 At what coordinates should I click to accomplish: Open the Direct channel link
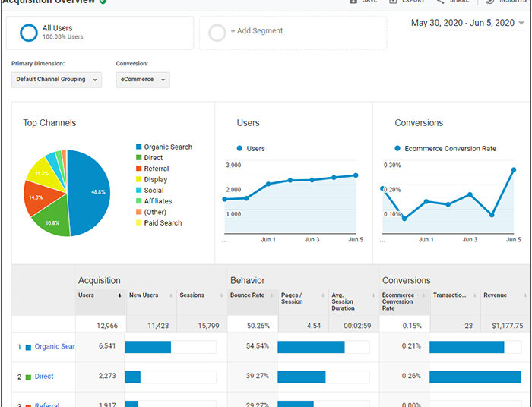[x=44, y=376]
